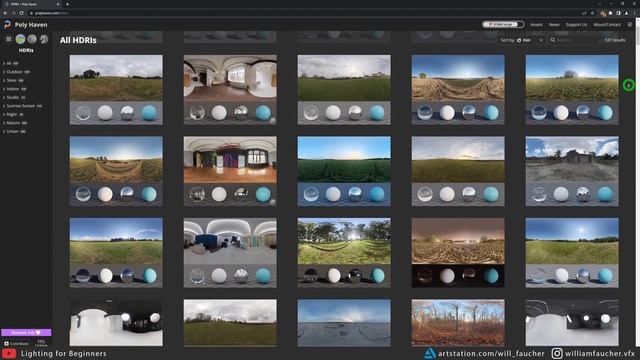Open the dark green crop field HDRI
The width and height of the screenshot is (640, 360).
coord(344,171)
